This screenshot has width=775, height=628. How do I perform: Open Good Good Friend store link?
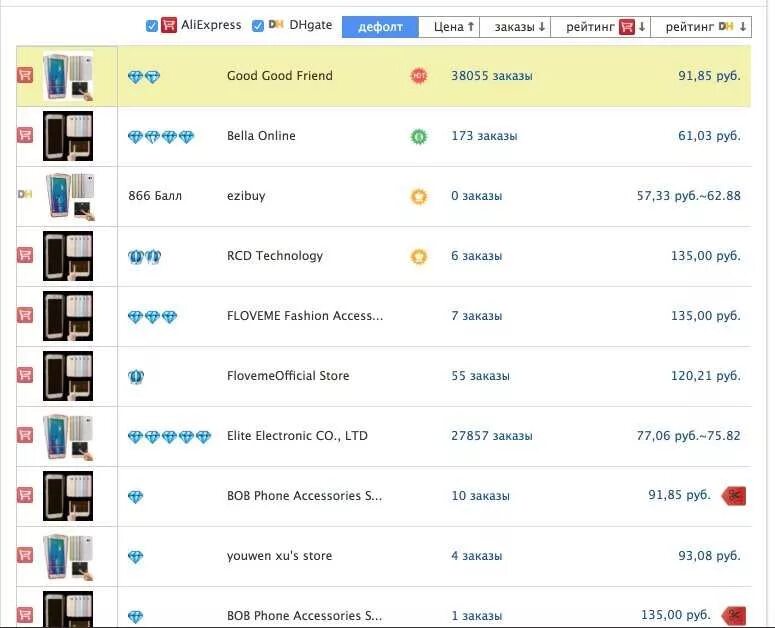tap(280, 76)
